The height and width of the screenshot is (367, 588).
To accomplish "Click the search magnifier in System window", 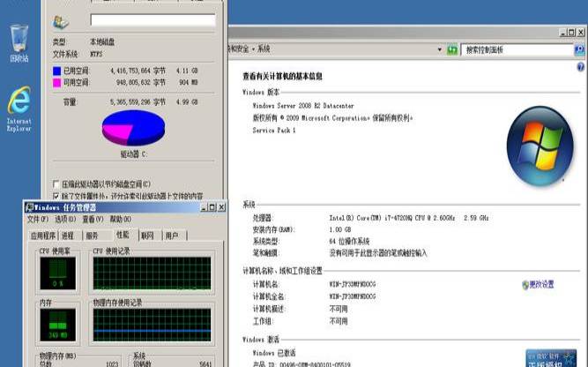I will coord(579,49).
